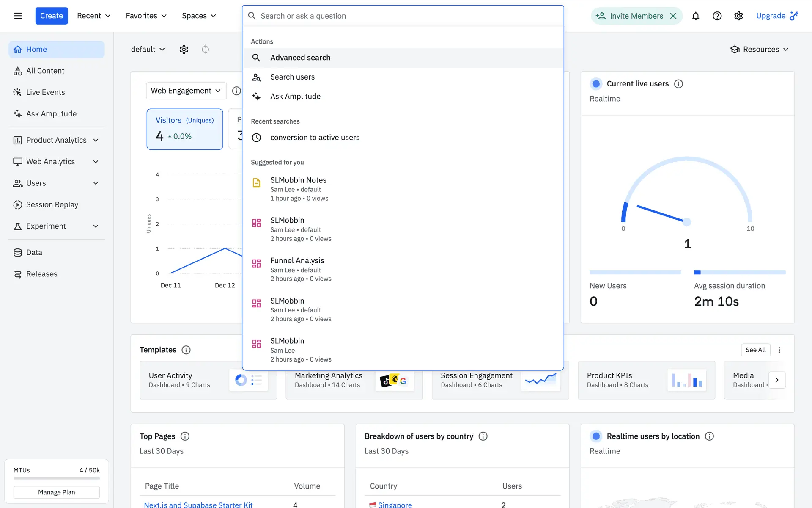
Task: Click the MTUs usage progress bar
Action: (57, 478)
